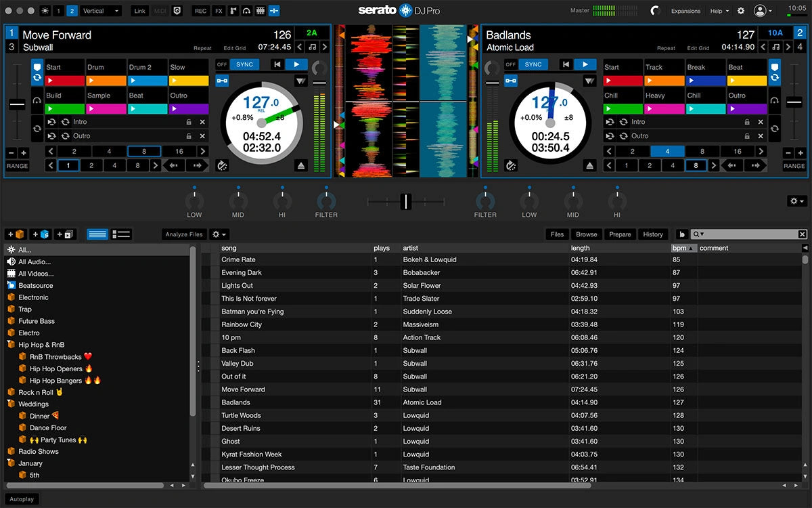Click RANGE button on left deck
This screenshot has height=508, width=812.
click(18, 166)
